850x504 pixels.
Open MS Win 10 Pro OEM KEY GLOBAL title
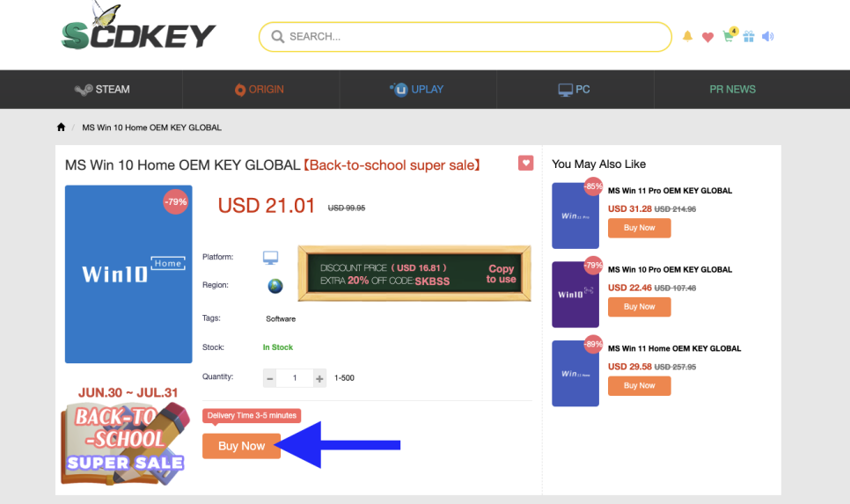[x=670, y=270]
